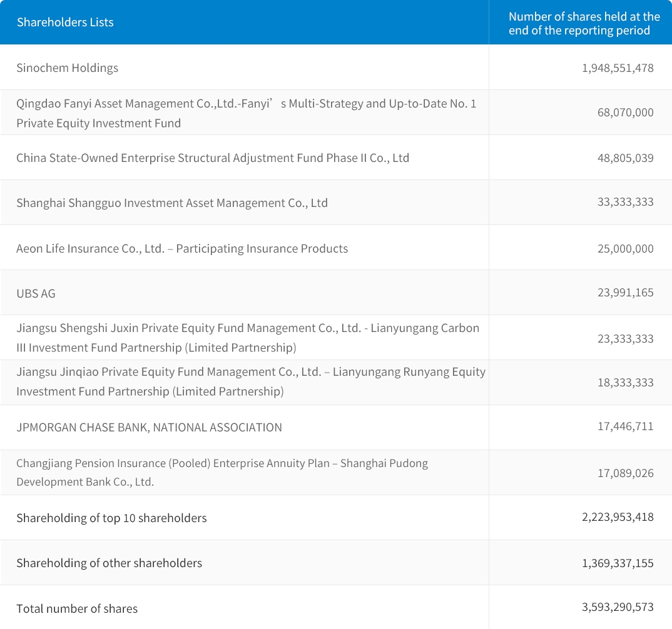Select Aeon Life Insurance shareholder name

click(182, 248)
